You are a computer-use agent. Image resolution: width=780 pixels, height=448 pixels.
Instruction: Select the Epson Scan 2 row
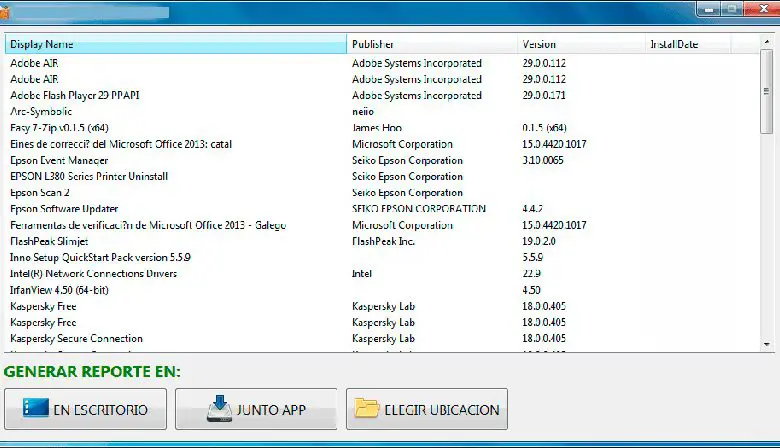click(382, 192)
